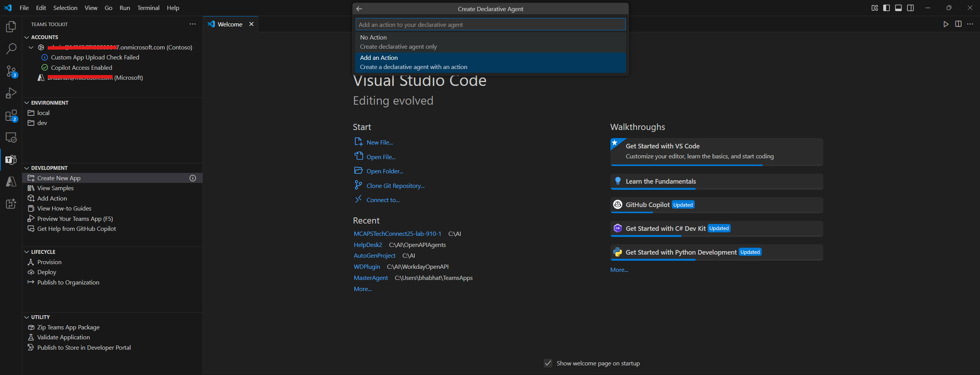The image size is (980, 375).
Task: Open the View menu
Action: pyautogui.click(x=91, y=8)
